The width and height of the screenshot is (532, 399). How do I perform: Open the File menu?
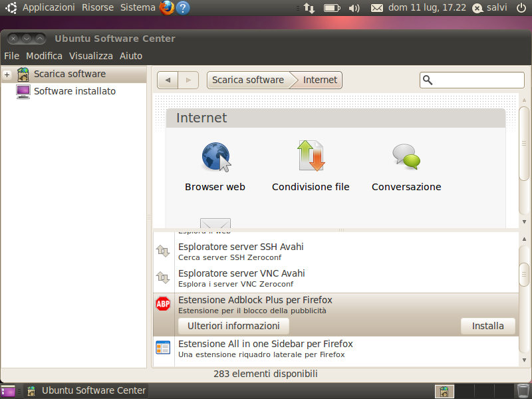coord(11,56)
